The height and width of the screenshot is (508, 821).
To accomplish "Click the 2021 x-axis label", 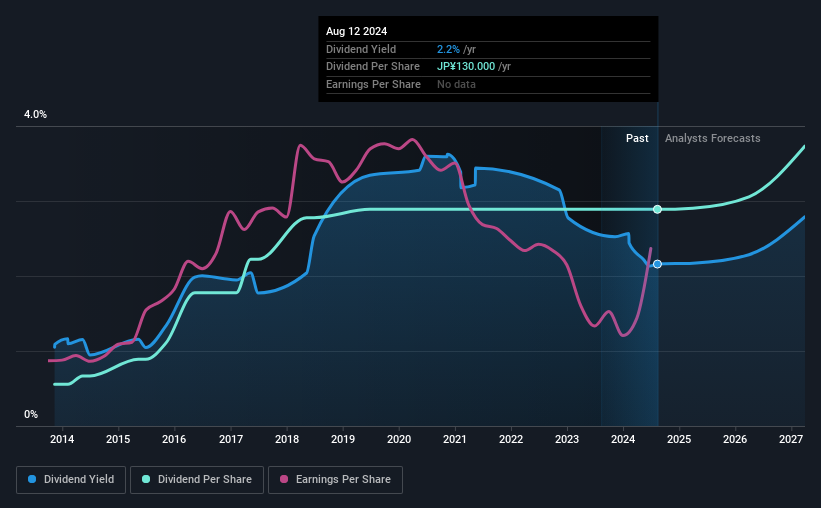I will tap(454, 439).
